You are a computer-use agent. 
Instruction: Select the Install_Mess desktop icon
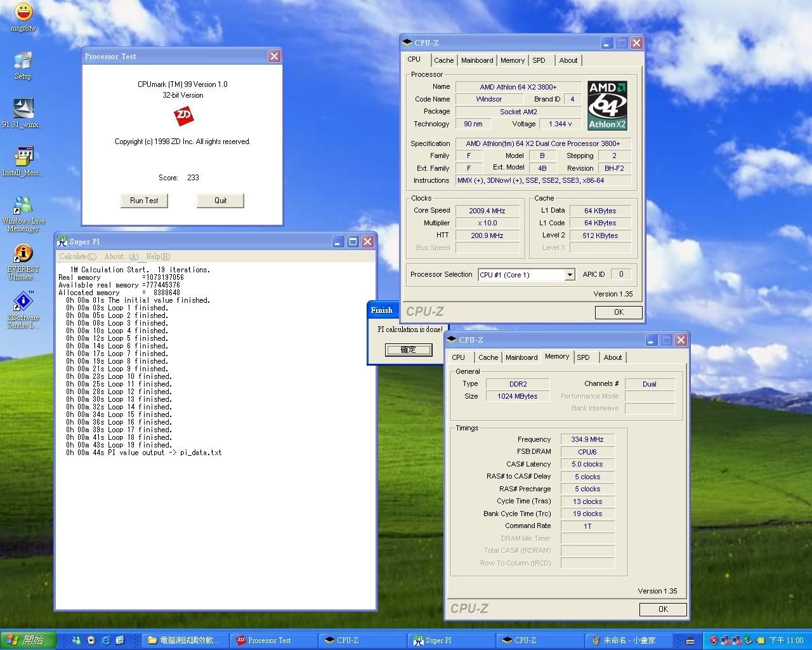[x=23, y=161]
